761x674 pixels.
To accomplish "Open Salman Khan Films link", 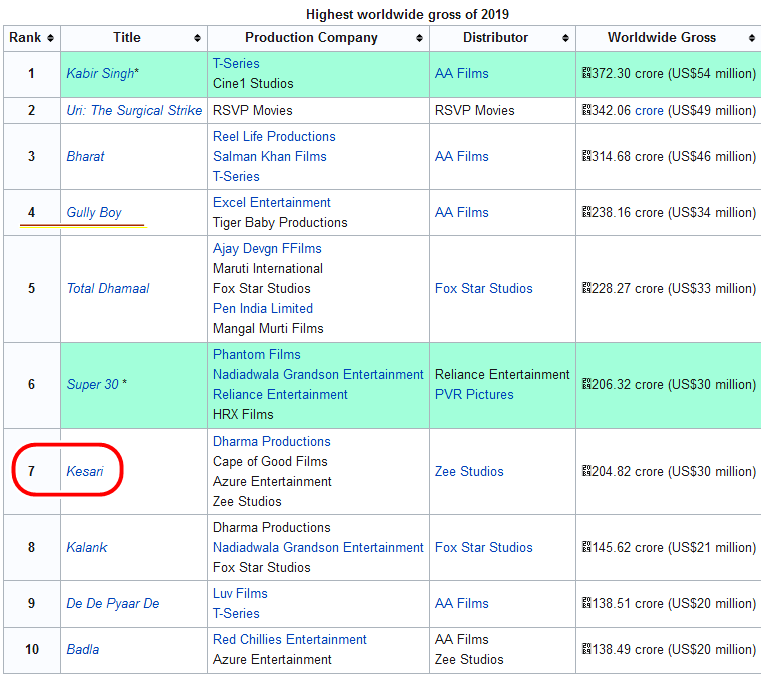I will point(270,156).
